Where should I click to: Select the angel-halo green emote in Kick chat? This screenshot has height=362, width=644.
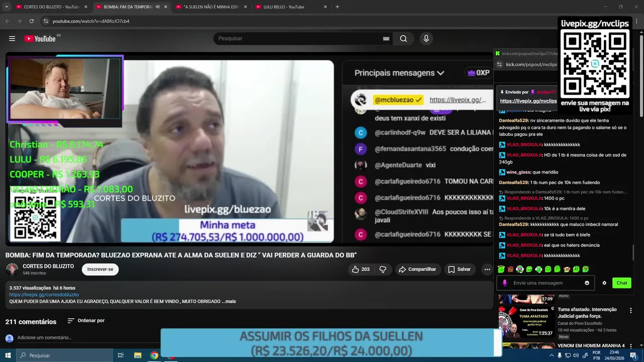coord(501,269)
